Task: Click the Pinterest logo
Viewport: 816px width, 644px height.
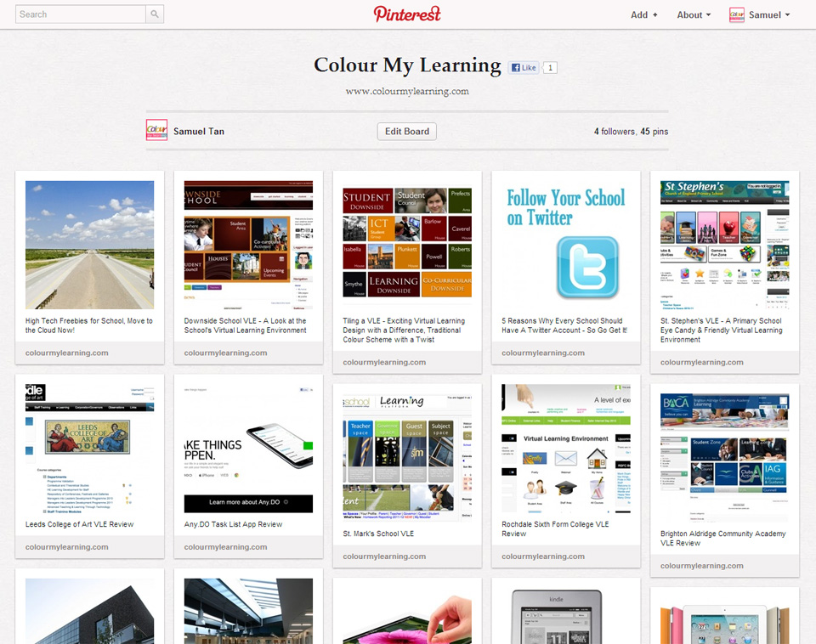Action: [407, 14]
